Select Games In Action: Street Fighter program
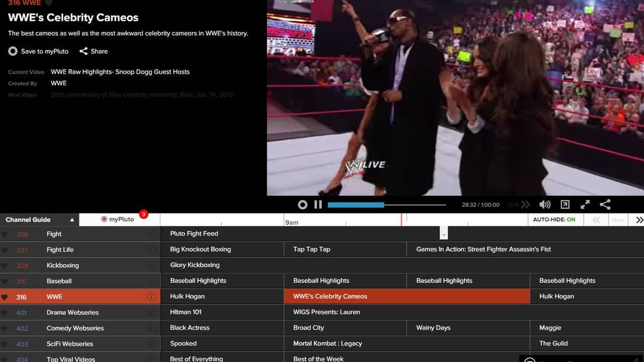The image size is (644, 362). point(525,249)
